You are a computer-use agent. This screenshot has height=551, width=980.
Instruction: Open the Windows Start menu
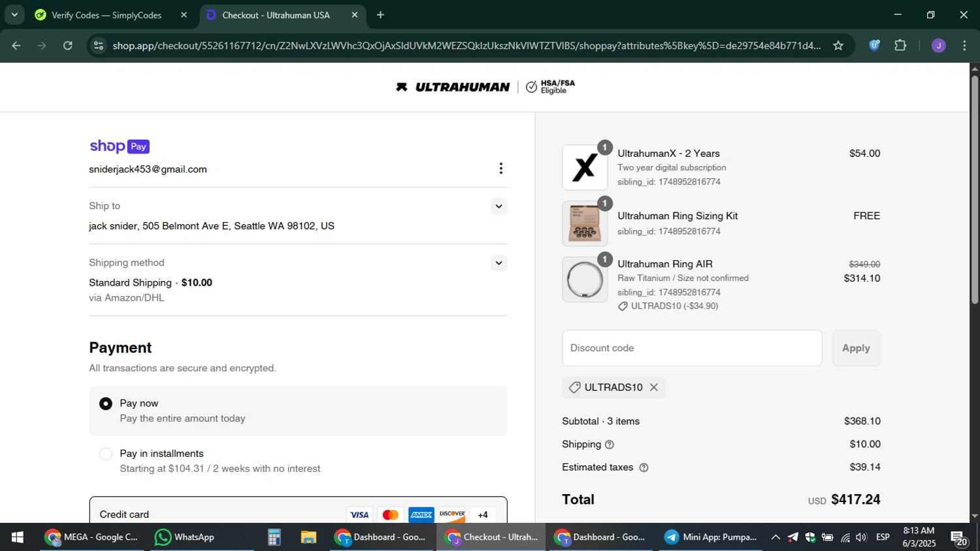coord(17,537)
